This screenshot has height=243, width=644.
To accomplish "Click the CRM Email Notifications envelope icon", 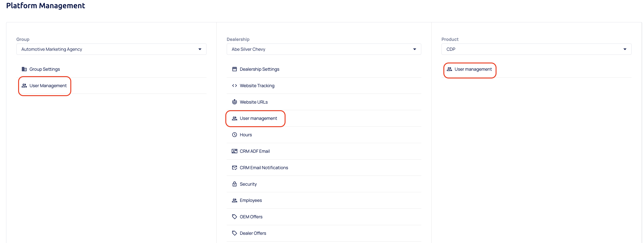I will tap(234, 168).
